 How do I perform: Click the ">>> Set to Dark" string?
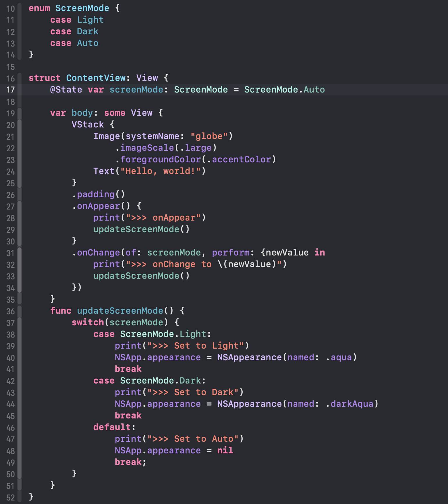pos(193,392)
